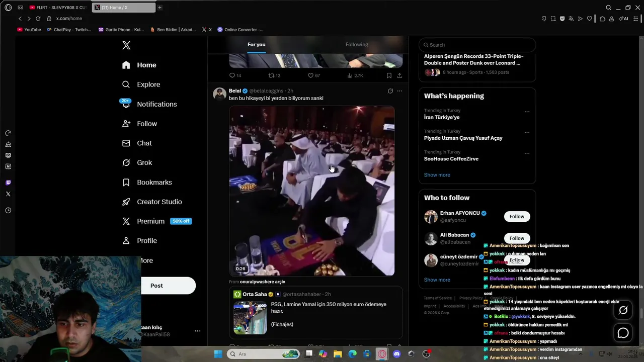644x362 pixels.
Task: Play Belal's 0:26 video
Action: coord(312,191)
